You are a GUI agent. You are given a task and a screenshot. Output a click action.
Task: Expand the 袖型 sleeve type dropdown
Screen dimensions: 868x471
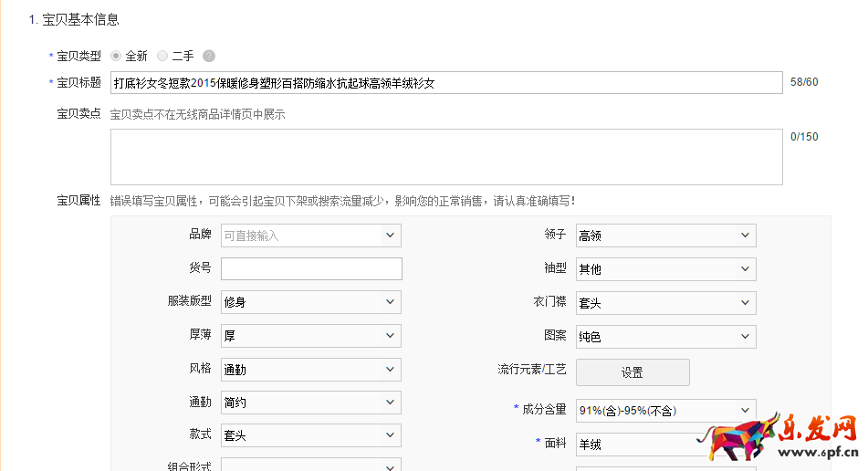(x=665, y=269)
